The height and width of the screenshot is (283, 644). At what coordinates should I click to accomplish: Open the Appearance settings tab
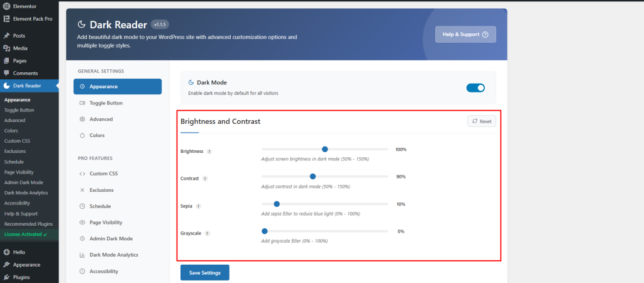coord(118,87)
